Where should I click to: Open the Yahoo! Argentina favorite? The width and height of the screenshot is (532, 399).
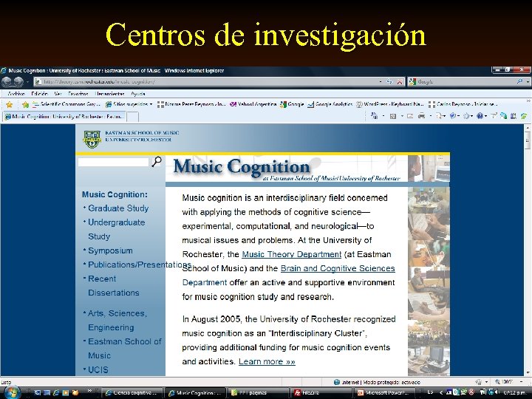(253, 104)
